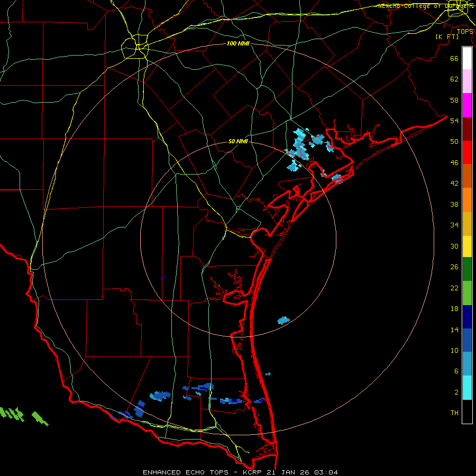This screenshot has width=476, height=476.
Task: Click the 'KCRP' station identifier
Action: (252, 472)
